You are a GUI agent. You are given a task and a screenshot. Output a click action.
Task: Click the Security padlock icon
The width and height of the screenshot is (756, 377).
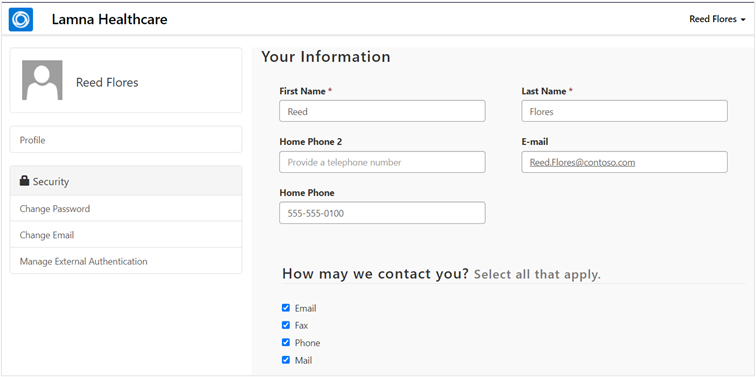click(x=24, y=181)
